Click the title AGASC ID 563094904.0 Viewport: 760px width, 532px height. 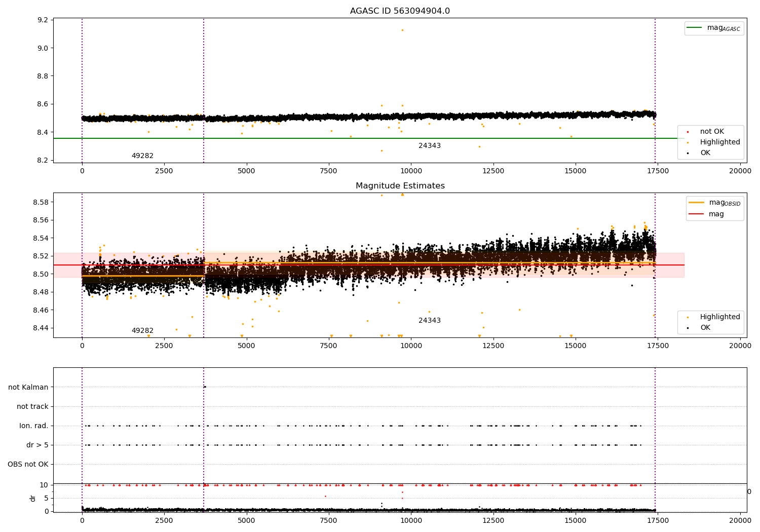(400, 11)
